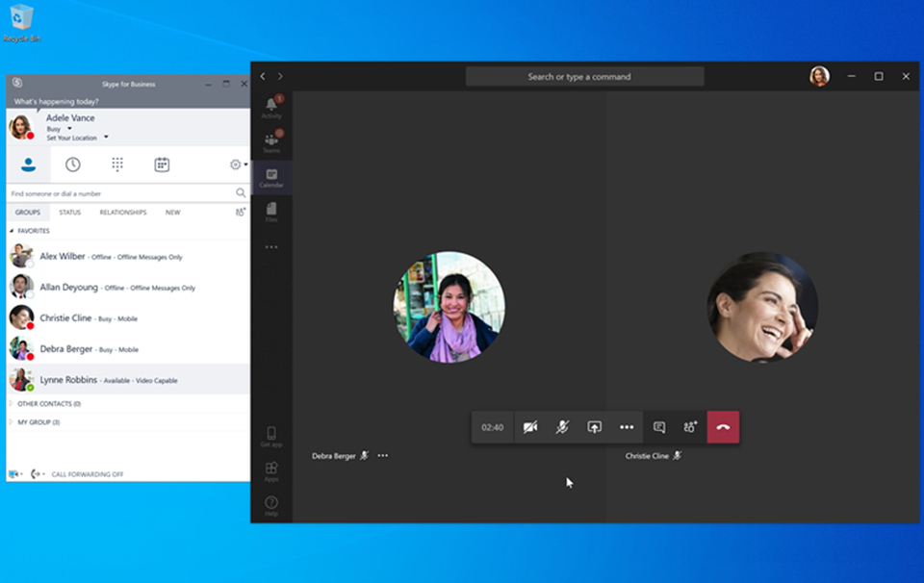Open Activity in Teams sidebar
Screen dimensions: 924x583
click(271, 107)
